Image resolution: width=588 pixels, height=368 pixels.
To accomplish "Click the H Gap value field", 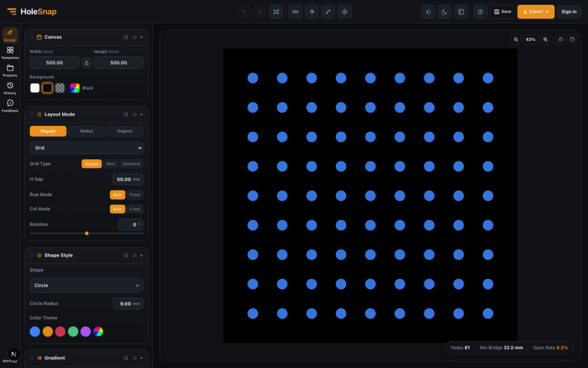I will pos(128,179).
